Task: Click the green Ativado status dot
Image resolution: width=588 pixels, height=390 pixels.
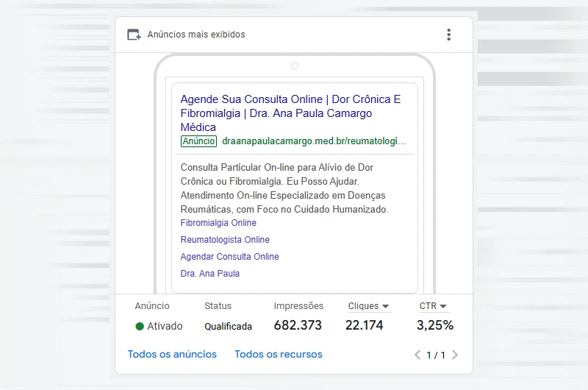Action: [x=140, y=326]
